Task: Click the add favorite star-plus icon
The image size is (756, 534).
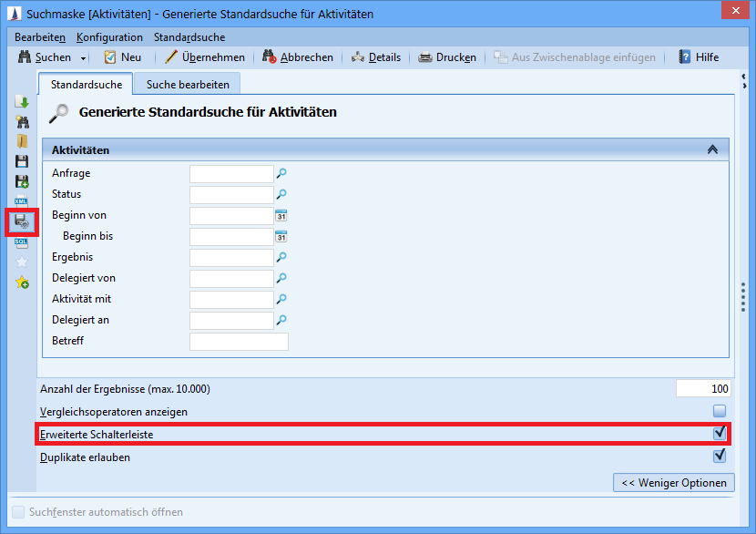Action: tap(22, 283)
